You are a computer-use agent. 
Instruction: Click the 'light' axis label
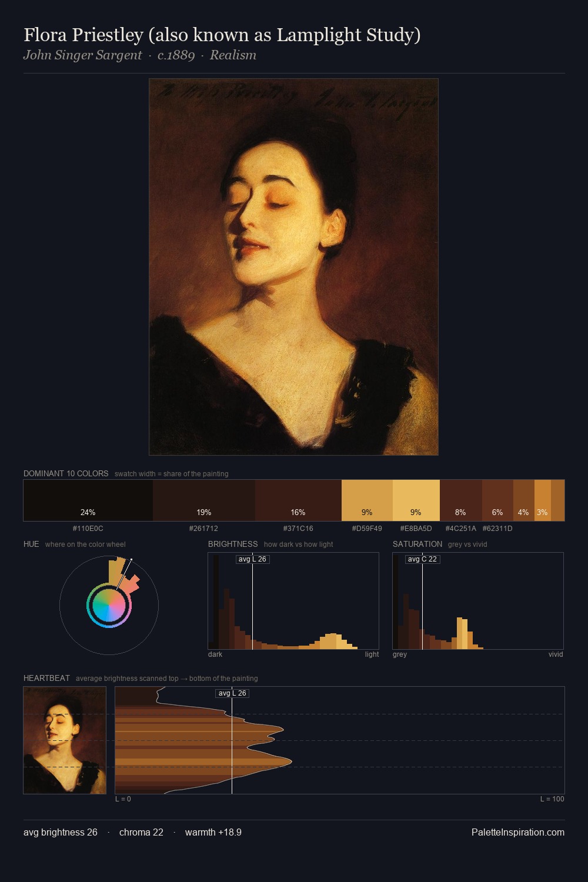pyautogui.click(x=372, y=654)
